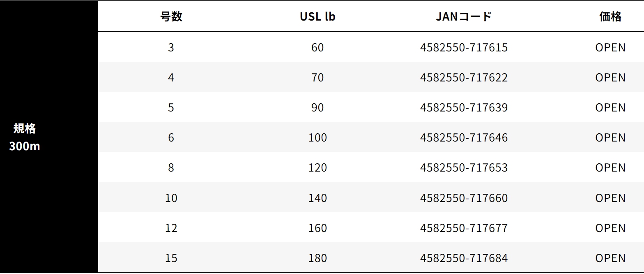Select JAN code 4582550-717653
The image size is (644, 274).
click(x=464, y=167)
